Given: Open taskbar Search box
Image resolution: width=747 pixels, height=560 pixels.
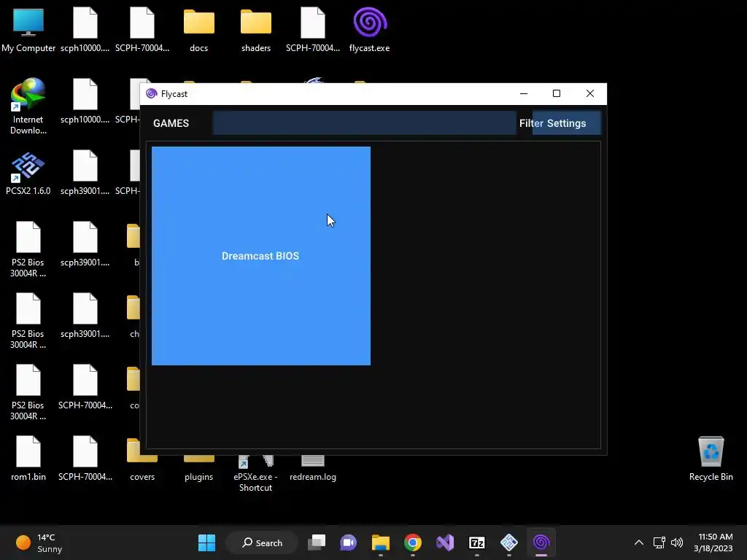Looking at the screenshot, I should tap(262, 542).
